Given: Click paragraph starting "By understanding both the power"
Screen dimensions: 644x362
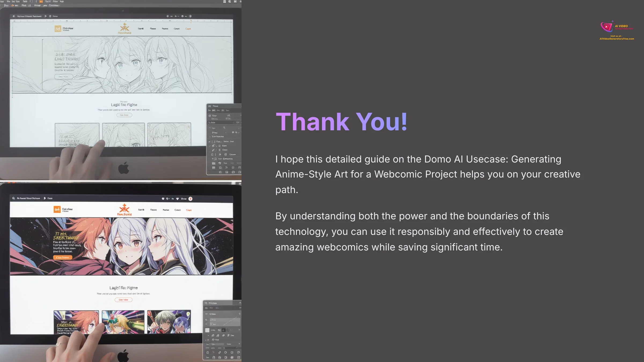Looking at the screenshot, I should tap(419, 231).
